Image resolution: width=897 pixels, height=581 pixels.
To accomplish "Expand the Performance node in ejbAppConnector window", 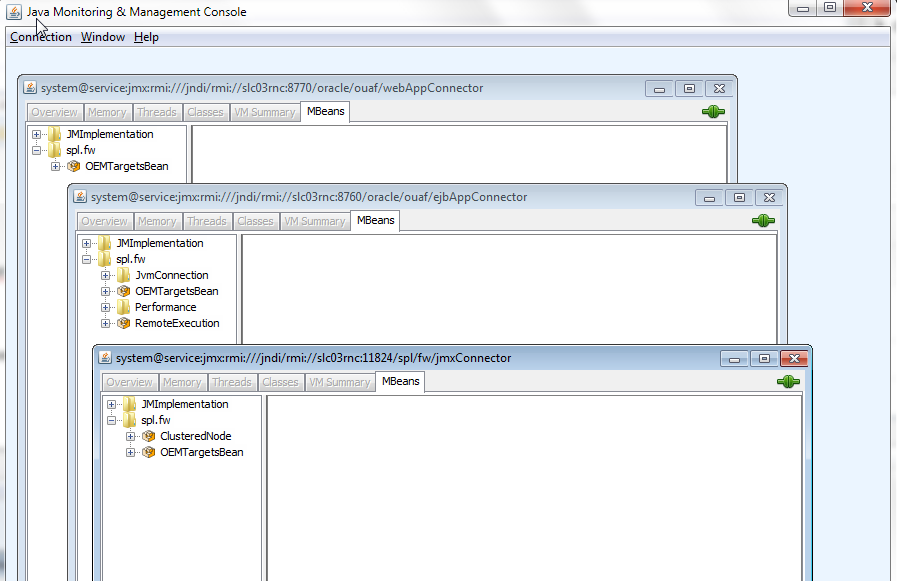I will coord(105,307).
